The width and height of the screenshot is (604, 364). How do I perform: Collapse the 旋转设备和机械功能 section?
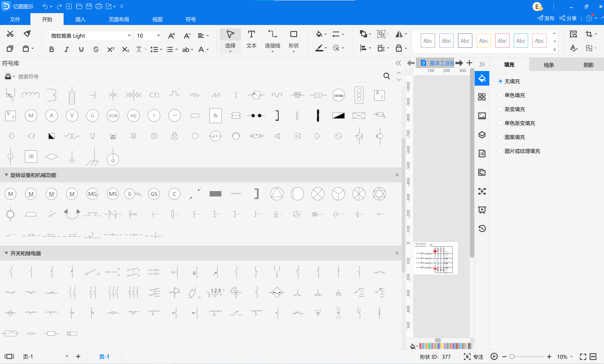click(x=6, y=175)
